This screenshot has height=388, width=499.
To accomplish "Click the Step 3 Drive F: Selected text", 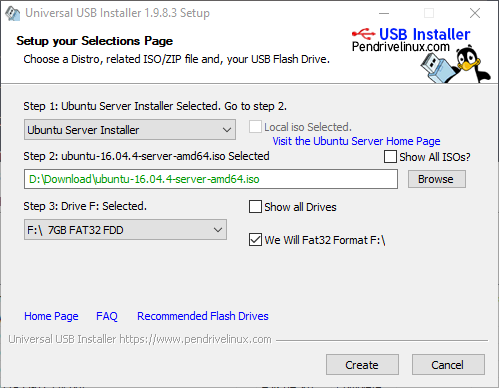I will click(85, 206).
